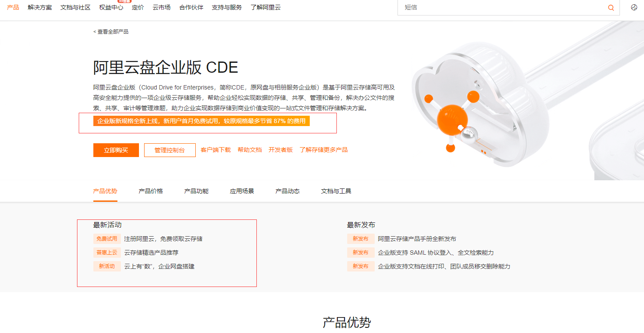The image size is (644, 333).
Task: Open 云存储精选产品推荐 activity
Action: pyautogui.click(x=151, y=253)
